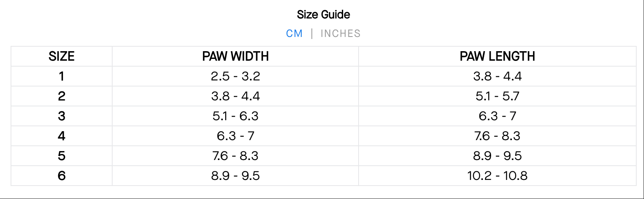Click the PAW LENGTH column header

(x=497, y=56)
